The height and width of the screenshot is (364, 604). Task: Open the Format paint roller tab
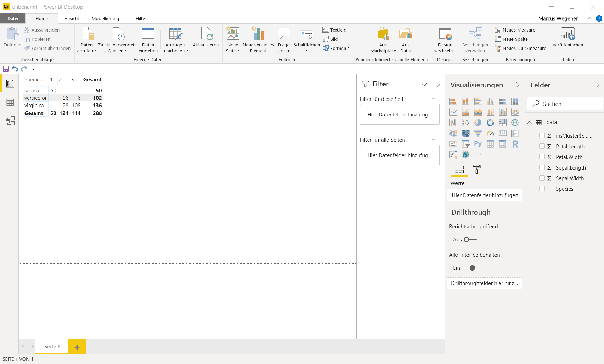(477, 169)
